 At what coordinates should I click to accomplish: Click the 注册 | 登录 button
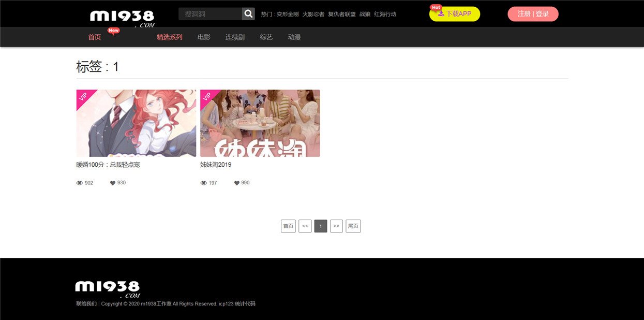pyautogui.click(x=533, y=14)
